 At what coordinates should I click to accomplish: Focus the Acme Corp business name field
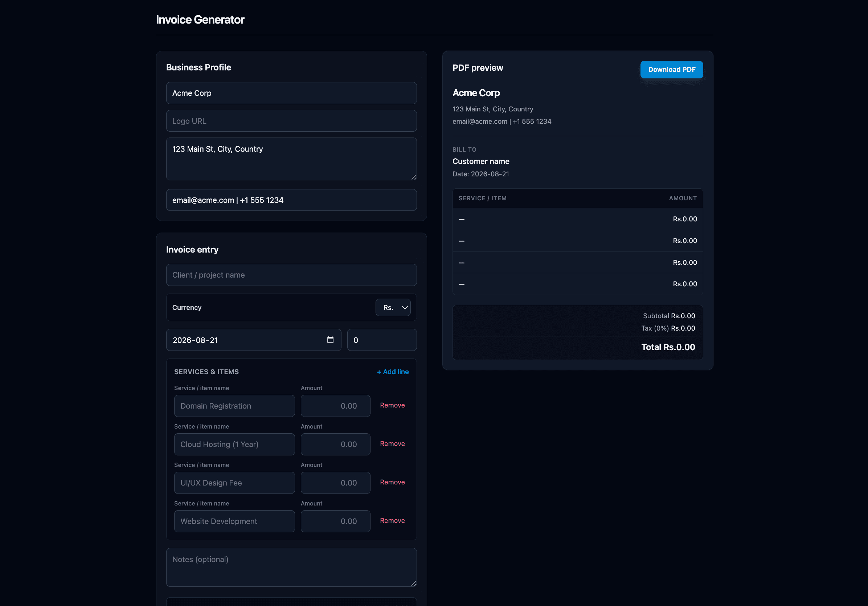291,93
